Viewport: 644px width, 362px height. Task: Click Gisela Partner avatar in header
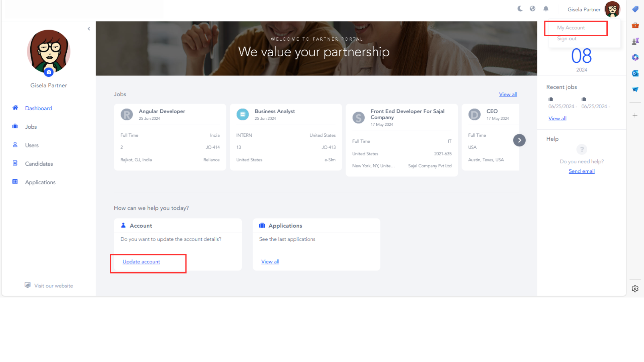pyautogui.click(x=612, y=9)
